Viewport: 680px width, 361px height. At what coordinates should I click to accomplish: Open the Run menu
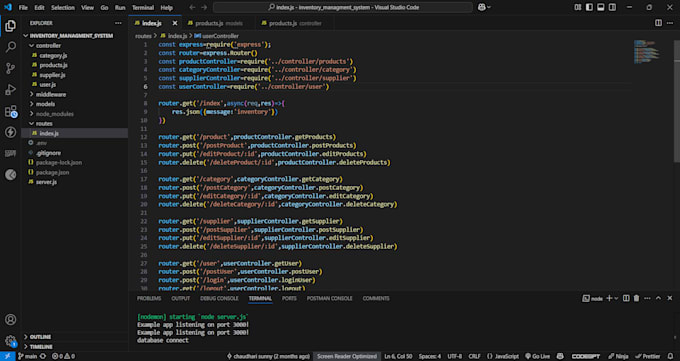(x=120, y=7)
